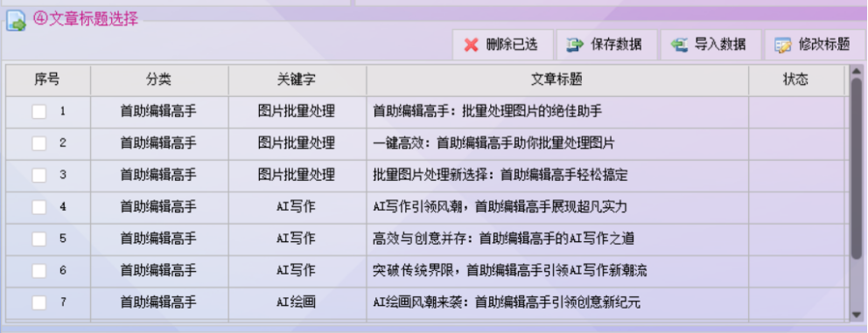Select title AI写作引领风潮，首助编辑高手展现超凡实力
Screen dimensions: 868x333
click(x=500, y=207)
